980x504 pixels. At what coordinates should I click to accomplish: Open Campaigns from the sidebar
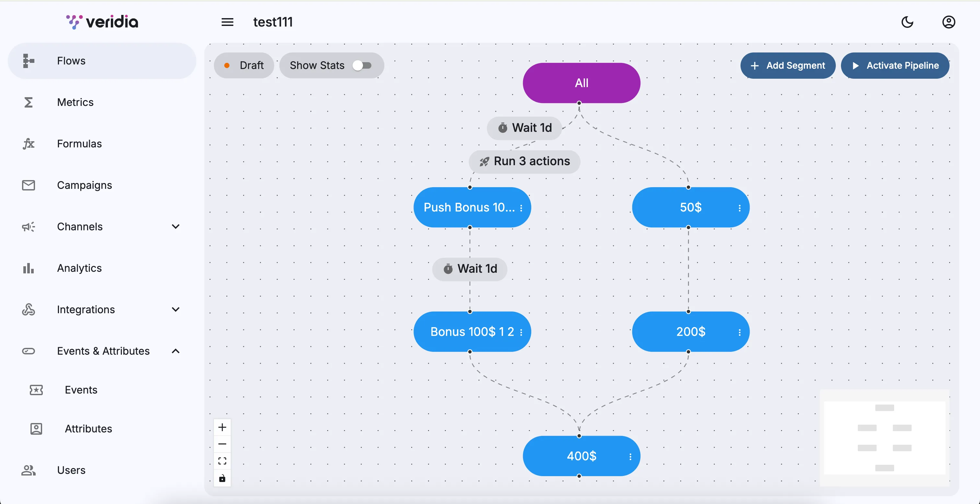click(85, 185)
